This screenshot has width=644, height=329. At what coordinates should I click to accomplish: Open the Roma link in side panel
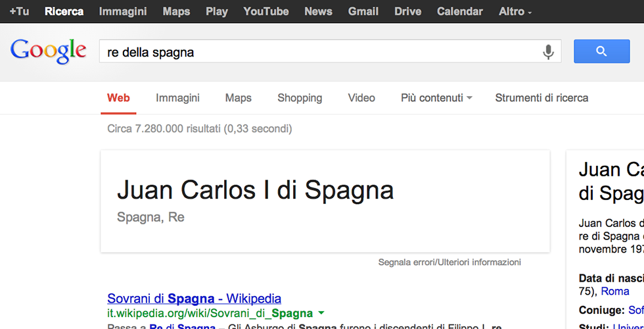click(x=615, y=291)
